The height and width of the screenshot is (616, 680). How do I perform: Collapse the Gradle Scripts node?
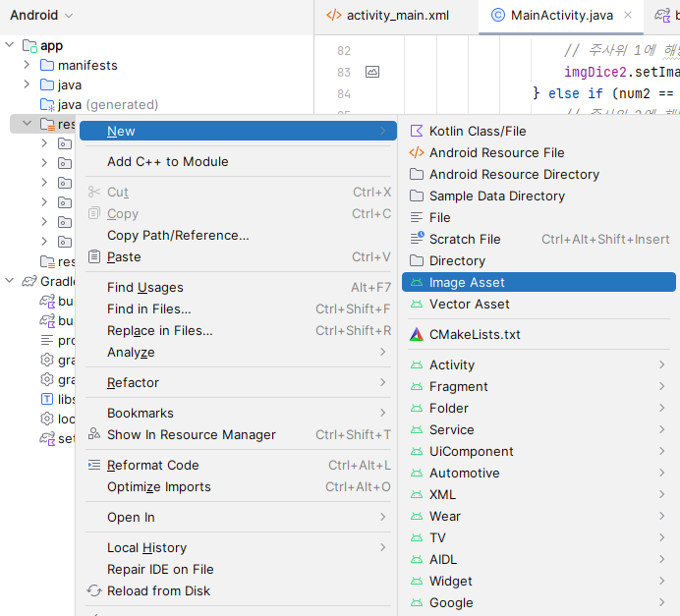(x=10, y=281)
